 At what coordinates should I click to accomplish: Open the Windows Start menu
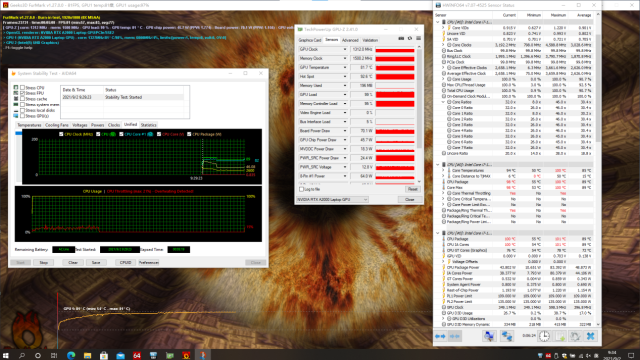pos(6,356)
